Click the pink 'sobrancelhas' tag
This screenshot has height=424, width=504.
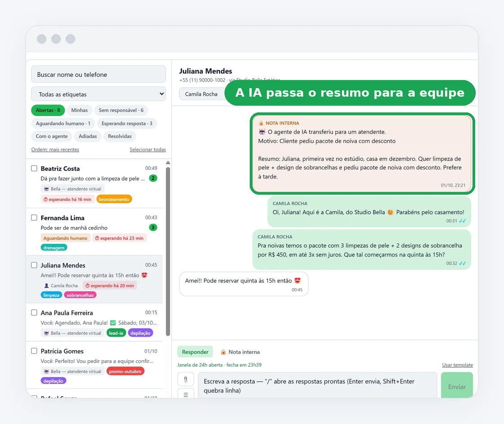(81, 295)
